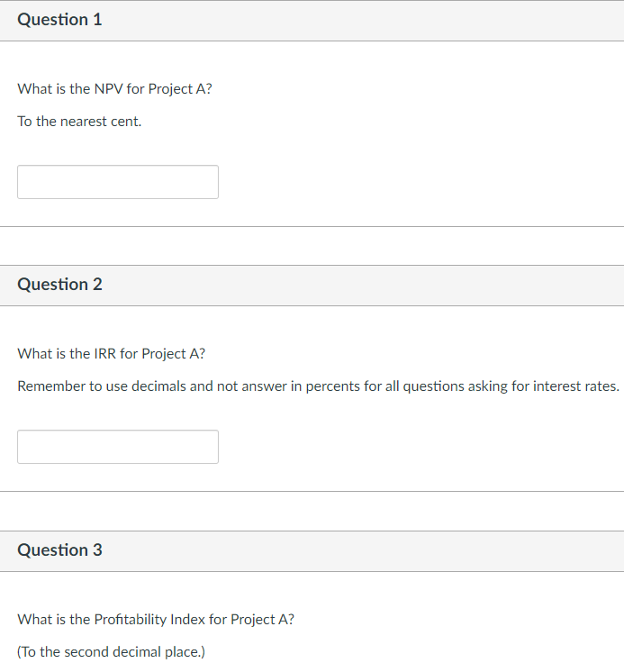Screen dimensions: 624x672
Task: Select the Question 3 heading
Action: (59, 550)
